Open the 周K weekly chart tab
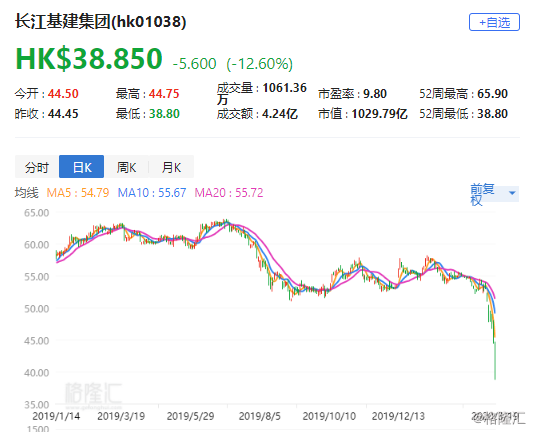The height and width of the screenshot is (432, 533). [x=126, y=167]
